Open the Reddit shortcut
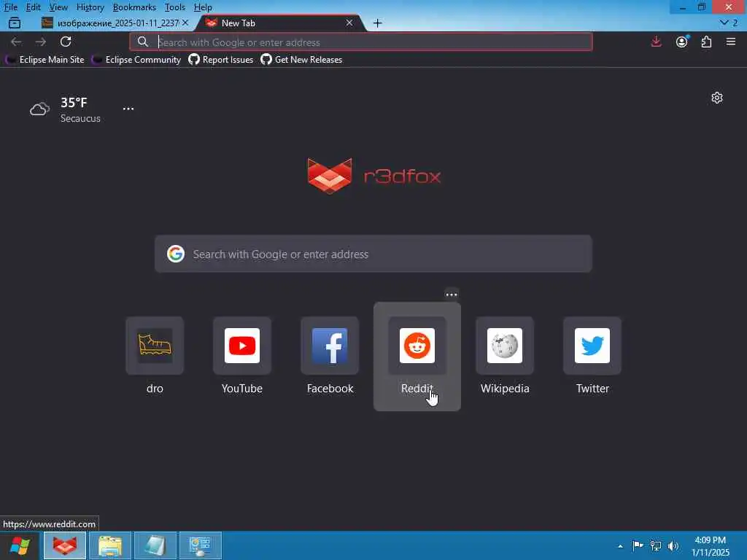Screen dimensions: 747x560 [x=417, y=356]
